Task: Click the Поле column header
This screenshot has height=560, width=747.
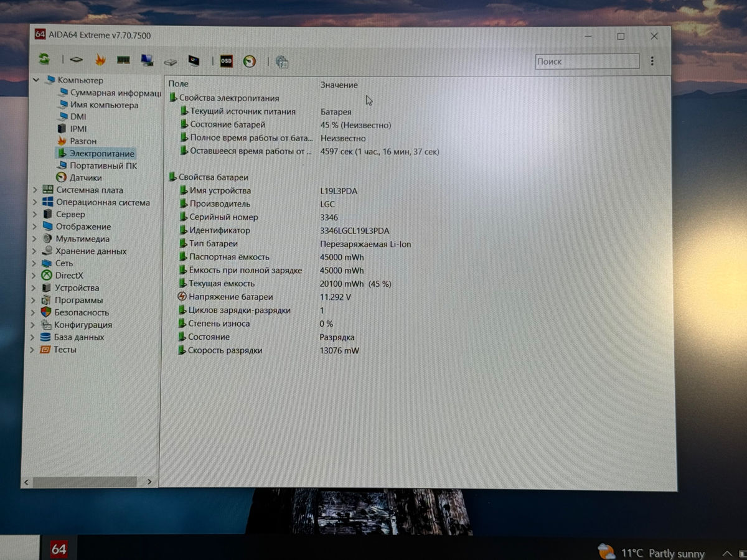Action: tap(178, 84)
